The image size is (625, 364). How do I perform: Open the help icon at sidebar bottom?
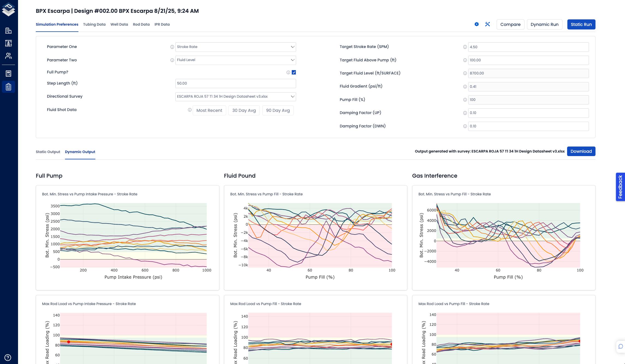[x=8, y=357]
